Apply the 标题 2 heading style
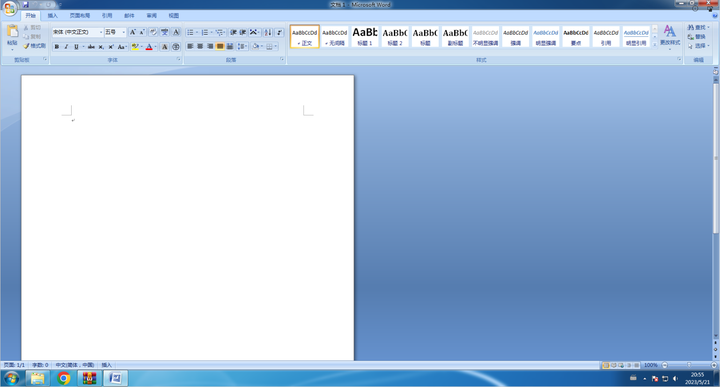Image resolution: width=720 pixels, height=387 pixels. (395, 36)
